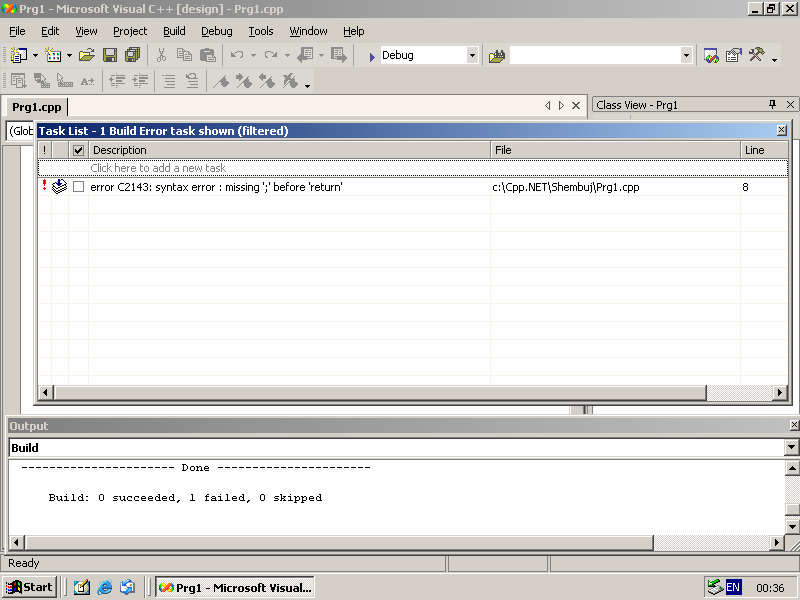Screen dimensions: 800x600
Task: Go to next bookmark icon
Action: 244,81
